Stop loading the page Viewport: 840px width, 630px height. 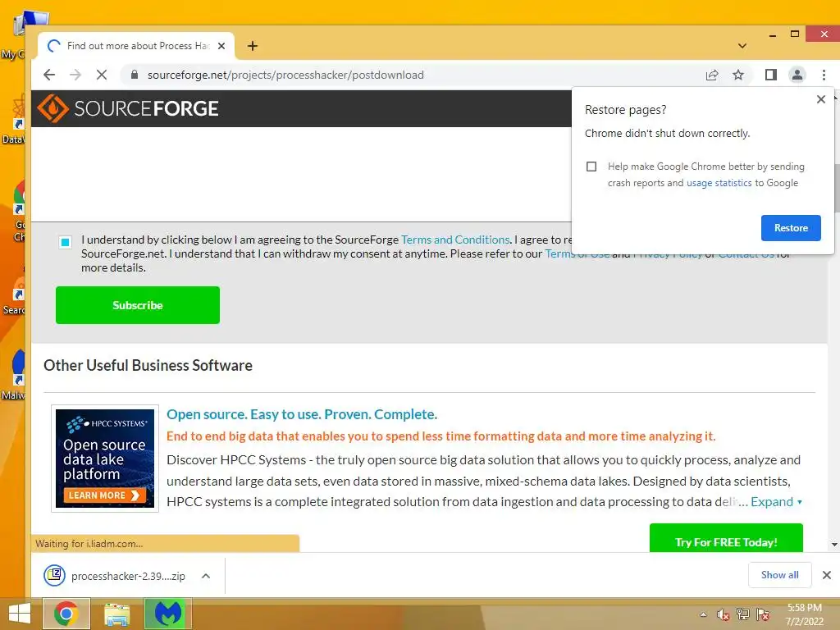101,75
